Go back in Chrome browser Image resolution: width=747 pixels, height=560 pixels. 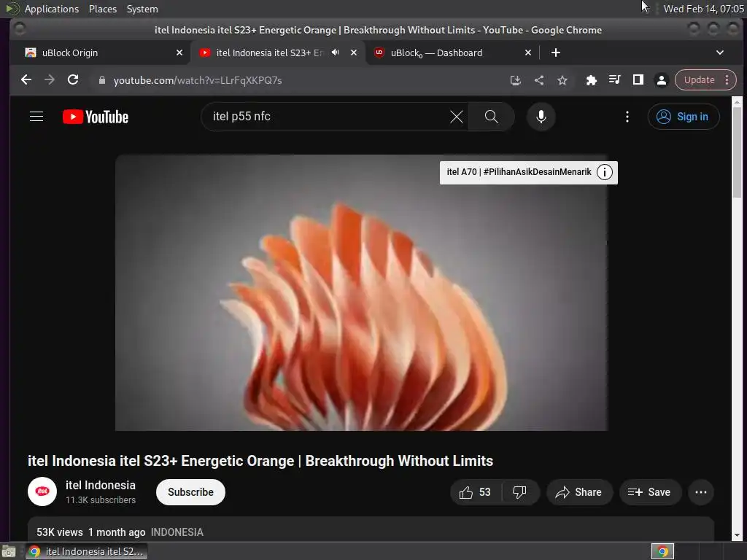[x=26, y=80]
